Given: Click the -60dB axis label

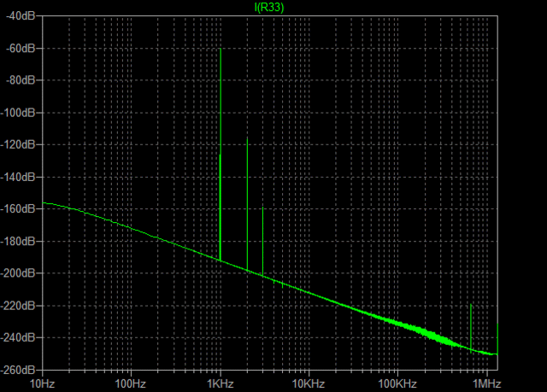Looking at the screenshot, I should click(x=21, y=48).
